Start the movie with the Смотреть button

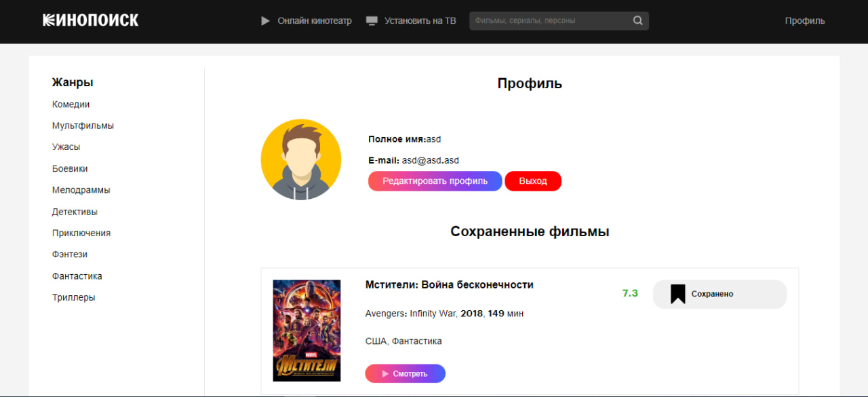(x=406, y=374)
